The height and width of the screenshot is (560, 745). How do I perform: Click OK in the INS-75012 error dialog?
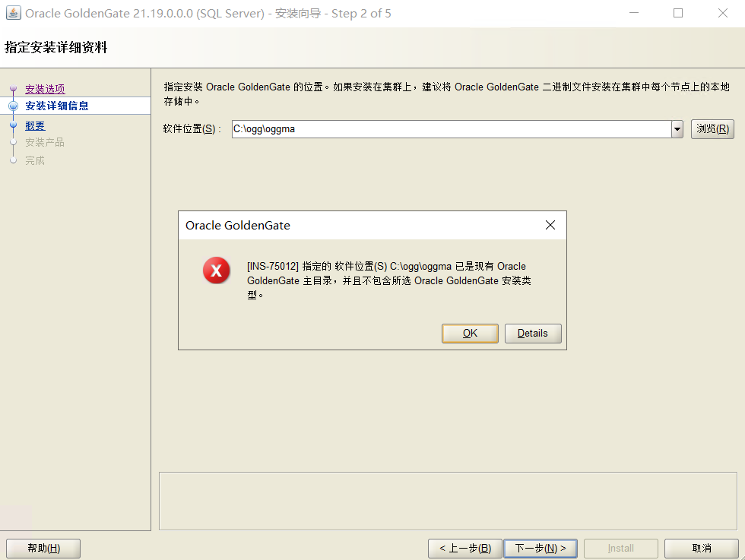point(470,334)
